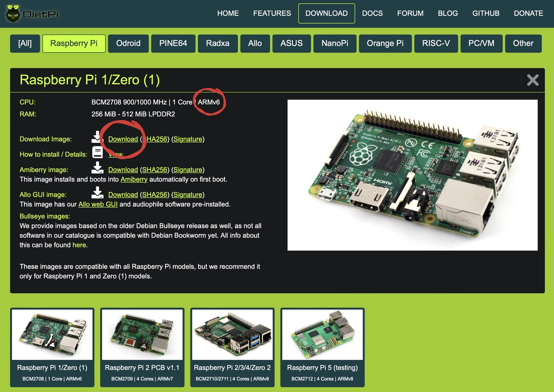Click the Amiberry image Download link
The width and height of the screenshot is (554, 392).
point(123,170)
